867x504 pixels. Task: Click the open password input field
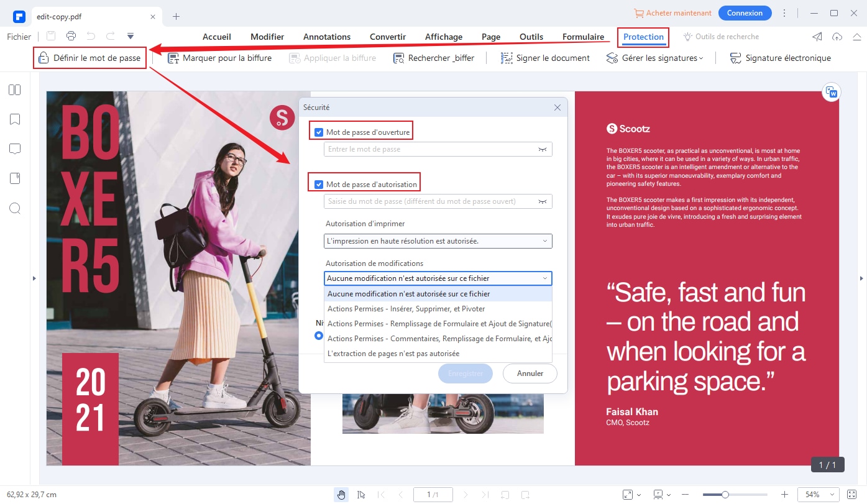(x=438, y=149)
